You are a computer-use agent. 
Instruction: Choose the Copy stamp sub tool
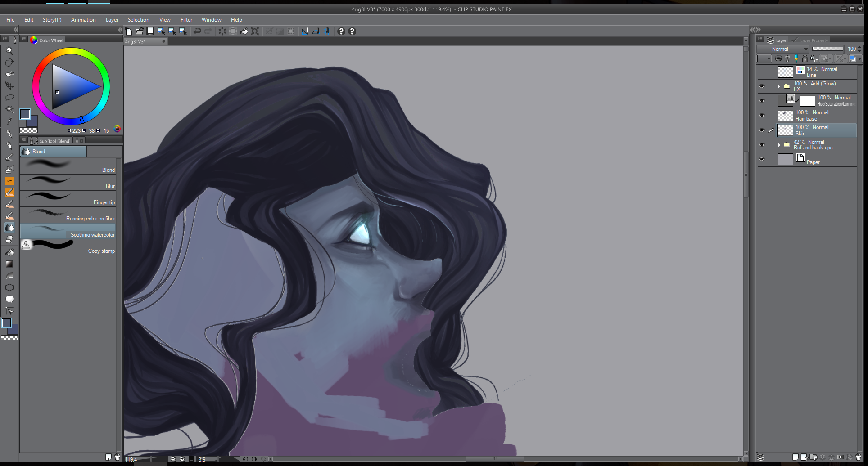coord(68,247)
